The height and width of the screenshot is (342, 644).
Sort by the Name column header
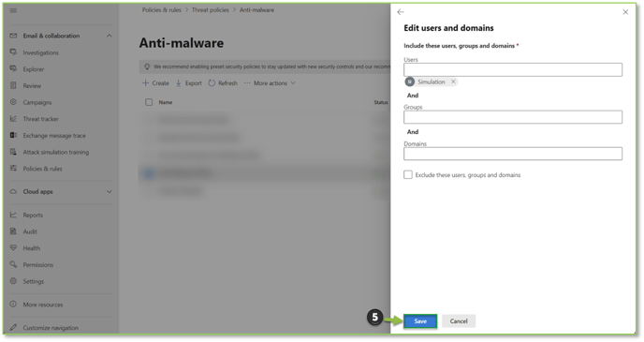coord(166,102)
